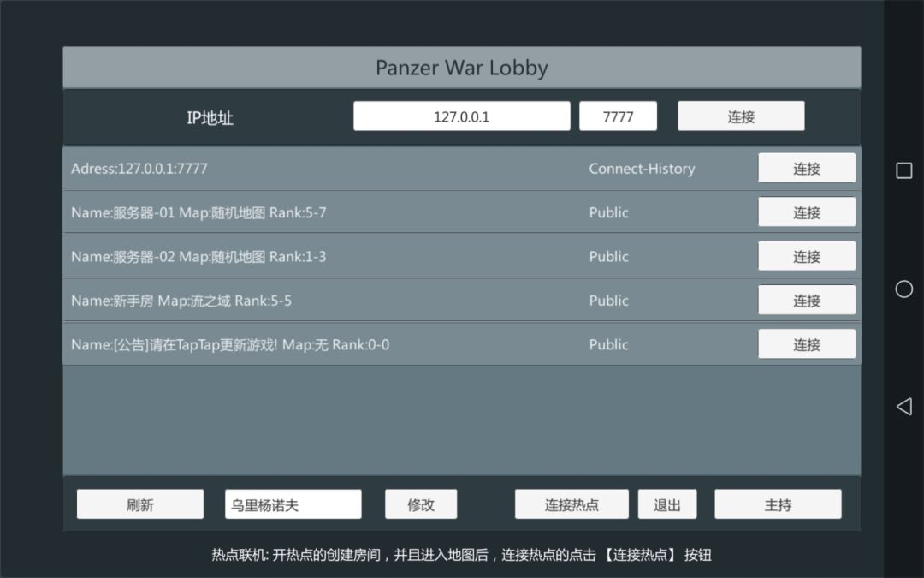Screen dimensions: 924x578
Task: Select the Adress:127.0.0.1:7777 row text
Action: click(139, 169)
